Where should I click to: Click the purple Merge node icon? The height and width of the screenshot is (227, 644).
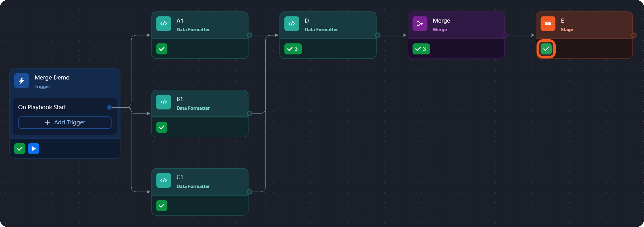click(420, 24)
